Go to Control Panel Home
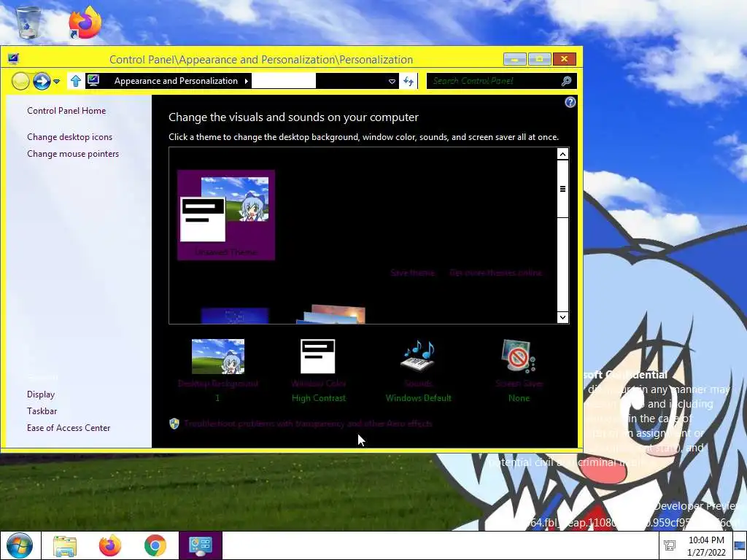Image resolution: width=747 pixels, height=560 pixels. [x=66, y=111]
